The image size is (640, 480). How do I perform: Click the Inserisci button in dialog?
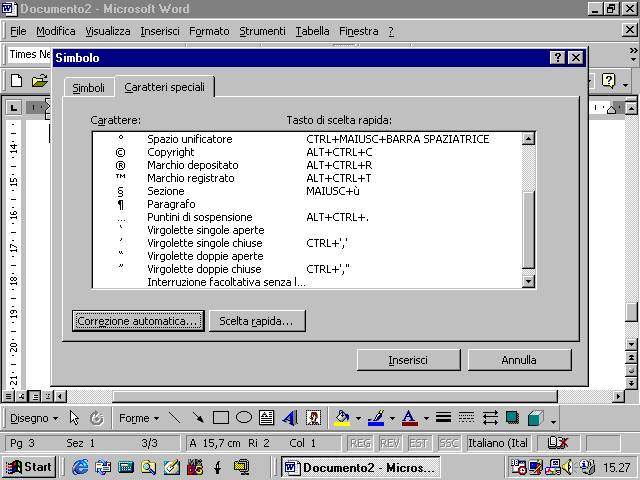(408, 360)
